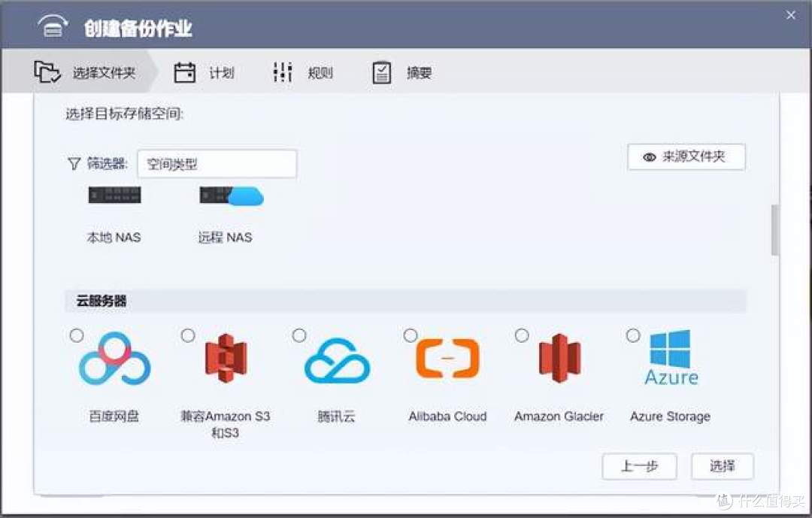Click the Alibaba Cloud label
This screenshot has height=518, width=812.
pyautogui.click(x=448, y=417)
